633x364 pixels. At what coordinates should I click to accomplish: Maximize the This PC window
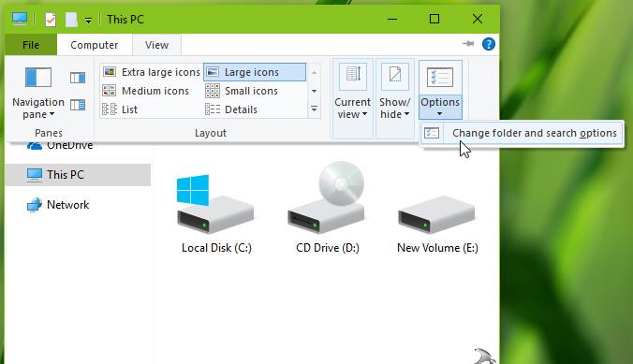click(x=434, y=19)
